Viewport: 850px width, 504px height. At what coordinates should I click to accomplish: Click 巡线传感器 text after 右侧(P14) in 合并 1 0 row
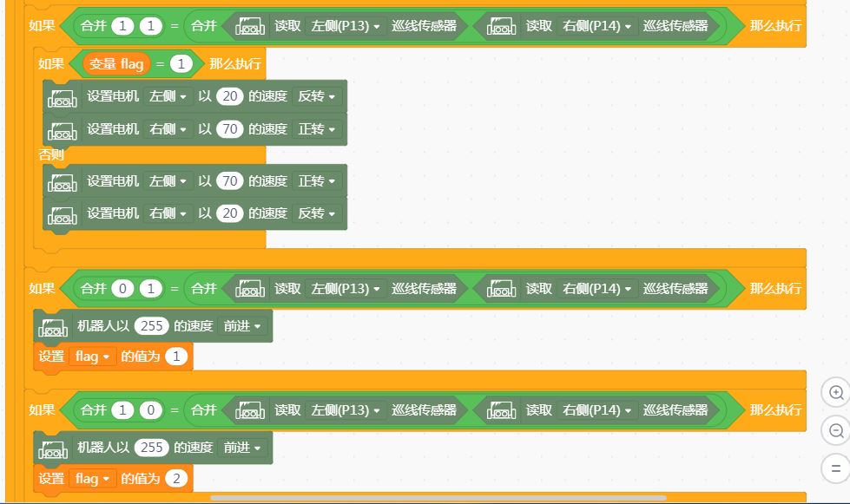pyautogui.click(x=675, y=409)
